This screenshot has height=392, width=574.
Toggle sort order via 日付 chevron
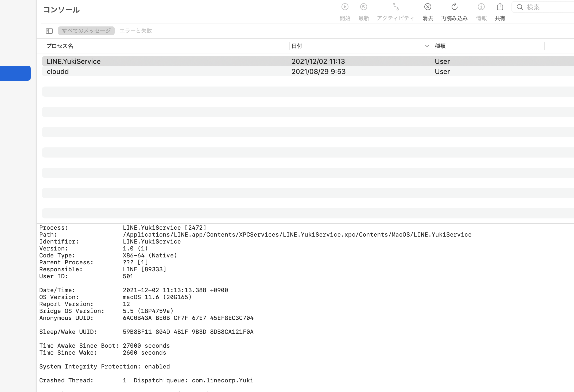click(427, 46)
